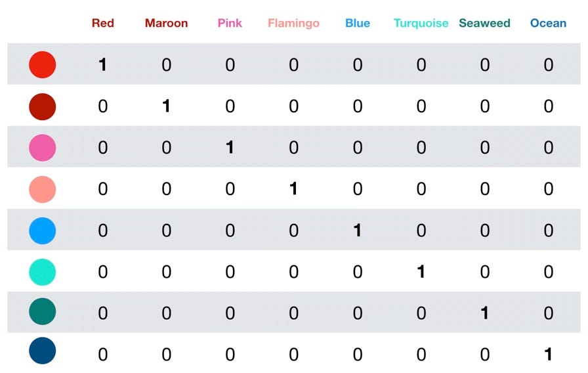Select the bold 1 in Flamingo column
Screen dimensions: 588x373
(x=293, y=189)
